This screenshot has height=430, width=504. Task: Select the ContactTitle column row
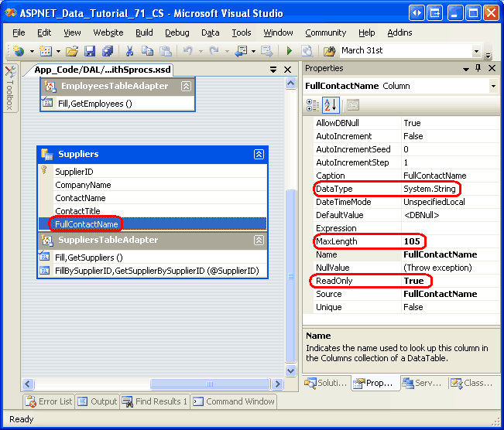pos(77,211)
